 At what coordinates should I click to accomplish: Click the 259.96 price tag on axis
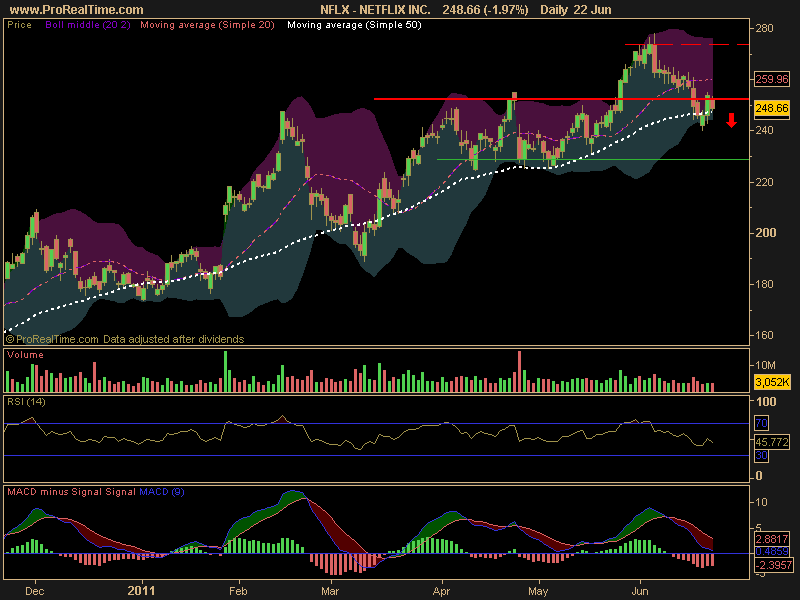coord(772,79)
